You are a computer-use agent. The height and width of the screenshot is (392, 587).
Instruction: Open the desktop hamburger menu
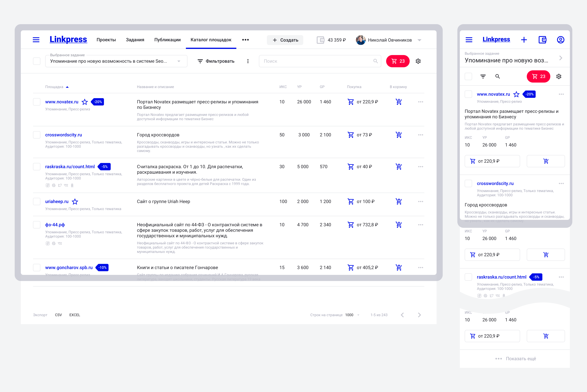[x=36, y=40]
